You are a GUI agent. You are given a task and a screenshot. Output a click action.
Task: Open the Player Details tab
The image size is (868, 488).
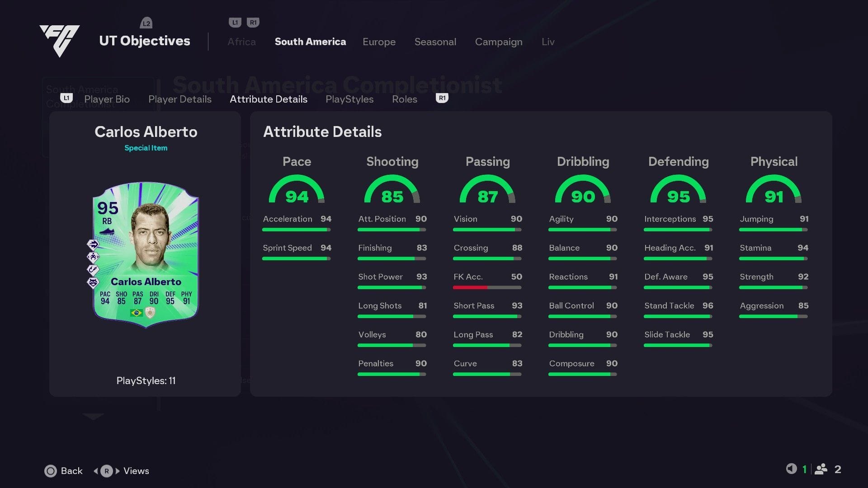point(180,99)
